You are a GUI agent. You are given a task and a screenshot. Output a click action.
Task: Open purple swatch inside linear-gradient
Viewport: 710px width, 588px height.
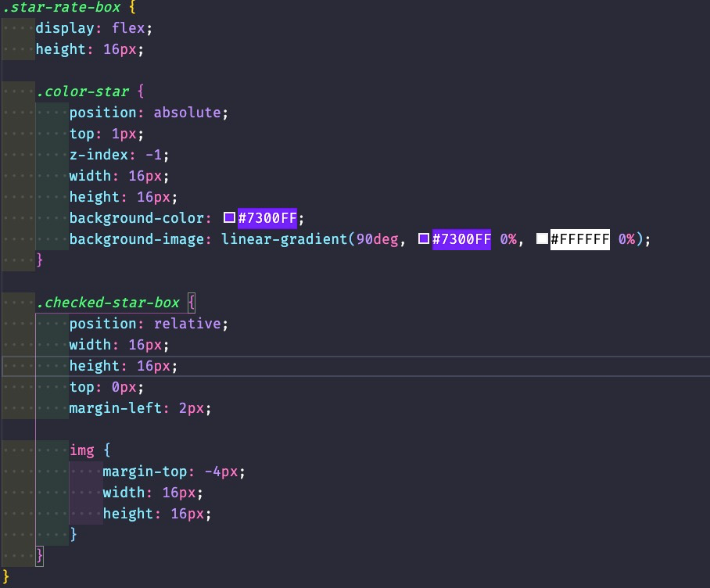tap(424, 238)
